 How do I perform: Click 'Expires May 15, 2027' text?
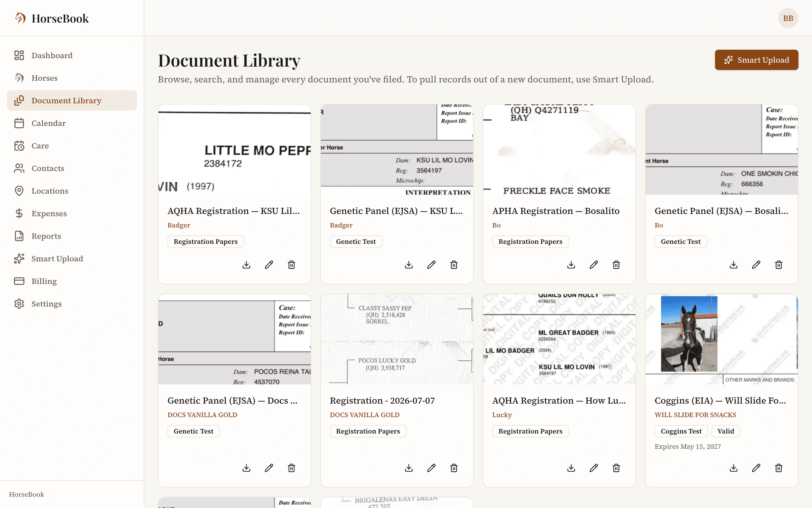[x=687, y=446]
